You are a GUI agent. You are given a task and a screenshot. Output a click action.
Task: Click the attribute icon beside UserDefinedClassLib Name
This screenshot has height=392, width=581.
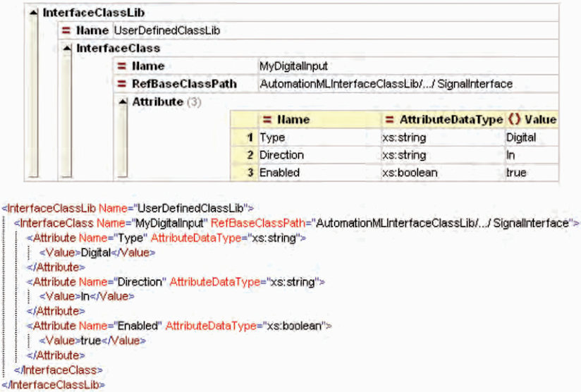pyautogui.click(x=66, y=30)
